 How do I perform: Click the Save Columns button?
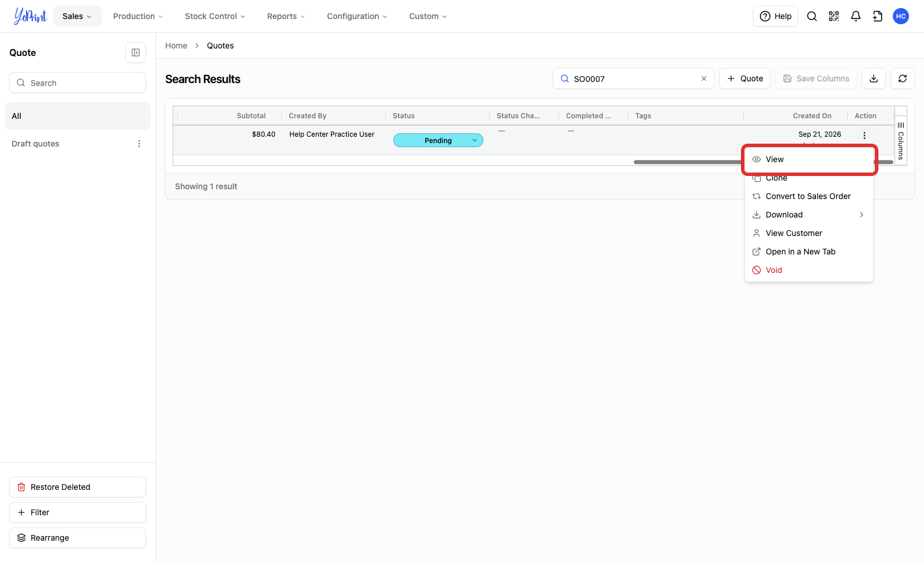click(816, 78)
